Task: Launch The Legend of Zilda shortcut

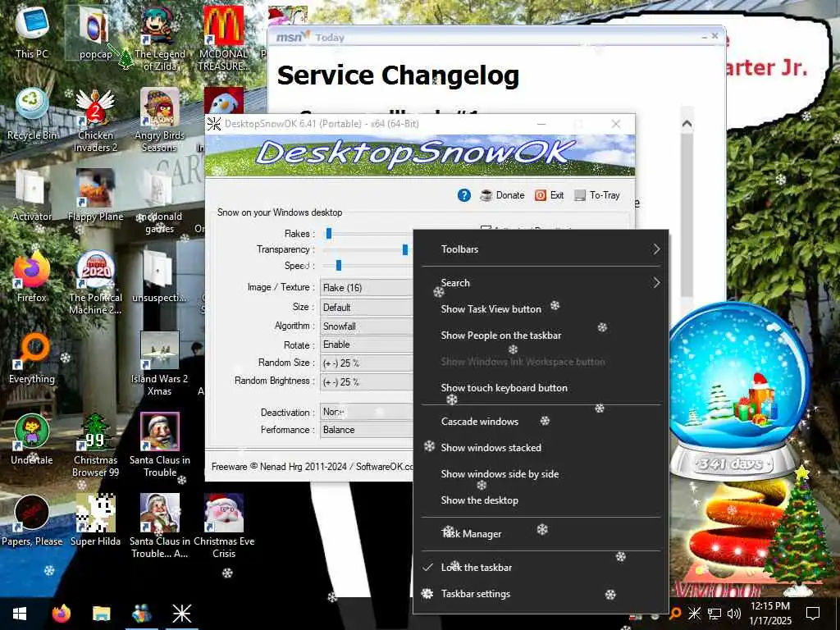Action: [x=159, y=39]
